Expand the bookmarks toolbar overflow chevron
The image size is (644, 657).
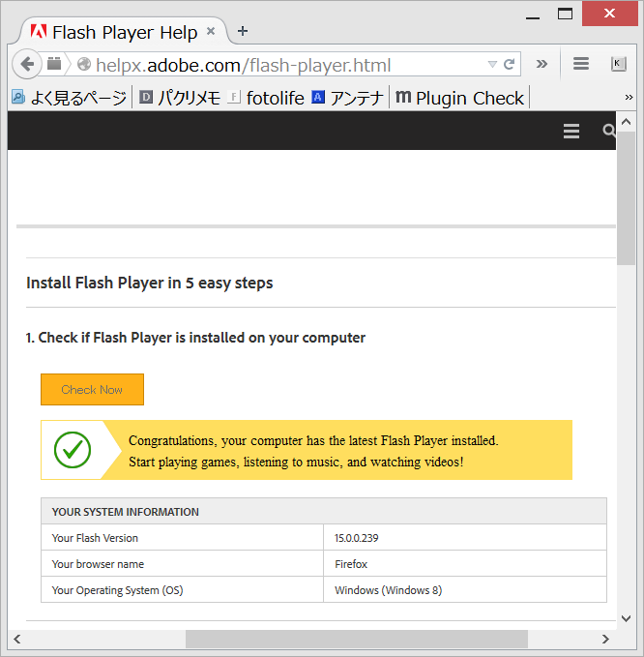(x=629, y=97)
